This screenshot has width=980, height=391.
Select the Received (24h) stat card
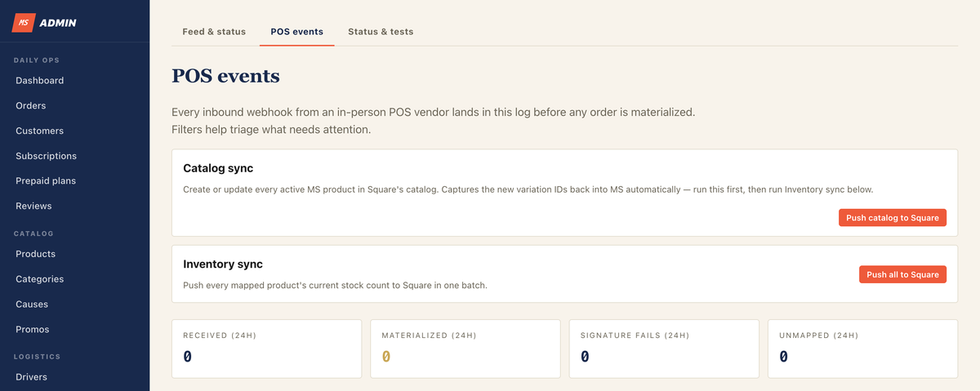pos(266,349)
